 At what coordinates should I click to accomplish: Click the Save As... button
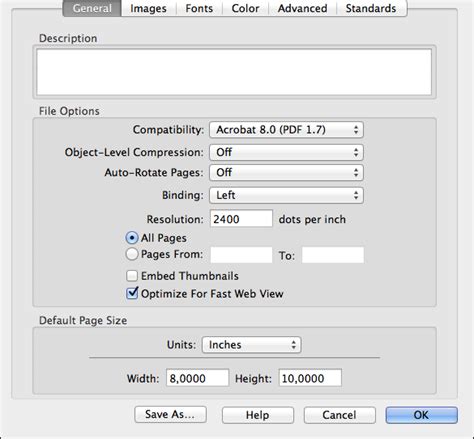click(170, 415)
